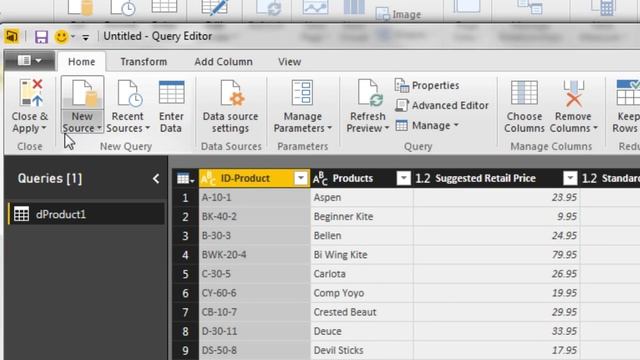The width and height of the screenshot is (640, 360).
Task: Click the ID-Product ABC type icon
Action: (x=209, y=178)
